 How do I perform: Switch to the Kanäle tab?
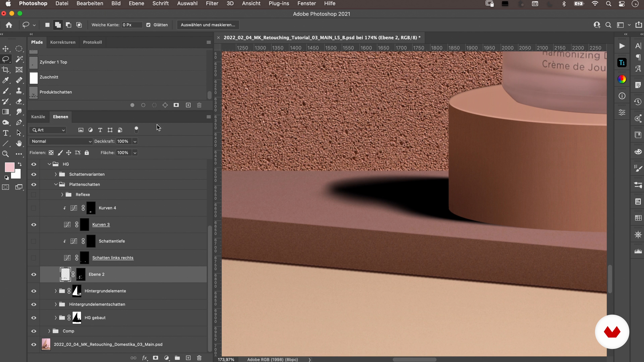coord(38,117)
